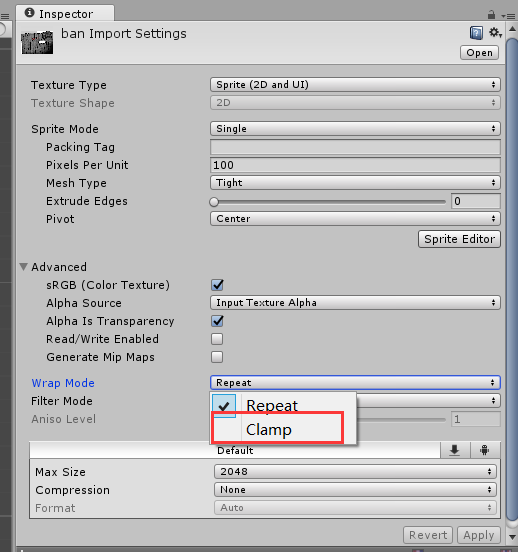This screenshot has width=518, height=552.
Task: Select Repeat in the Wrap Mode menu
Action: coord(283,406)
